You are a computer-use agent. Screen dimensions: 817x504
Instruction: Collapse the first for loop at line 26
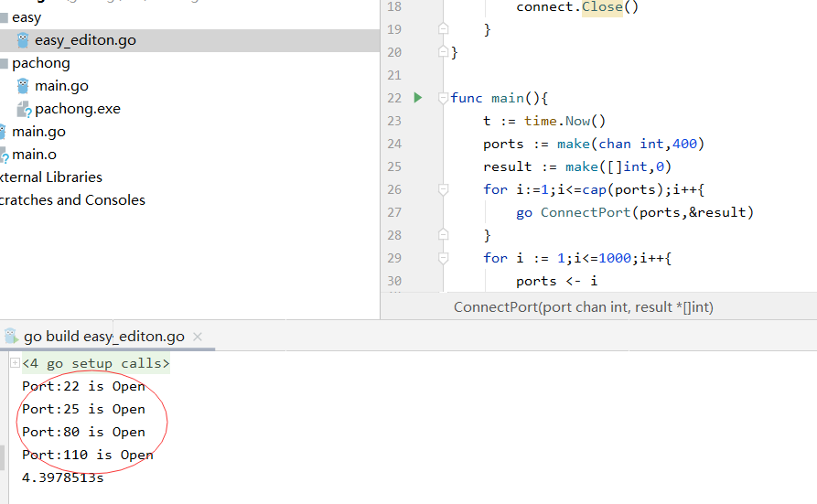pos(444,189)
